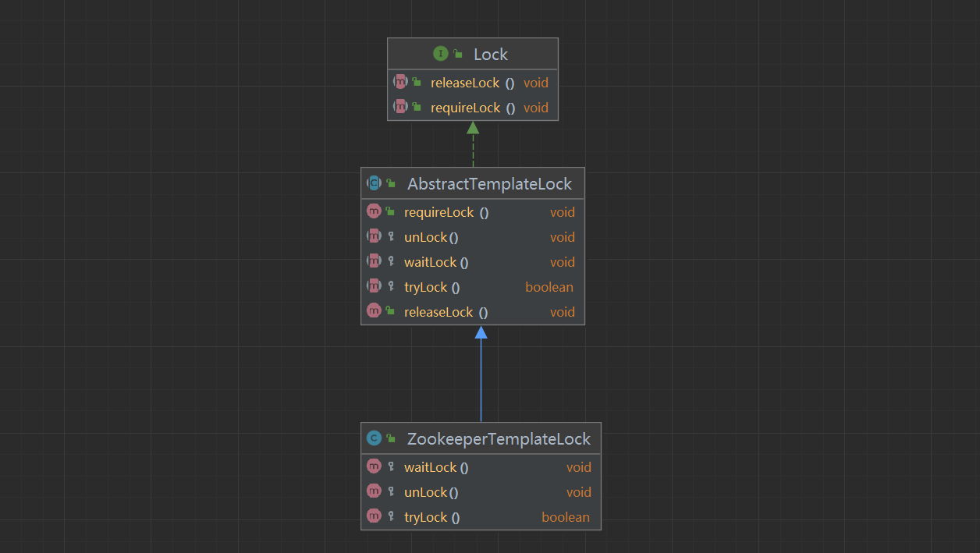The image size is (980, 553).
Task: Click the protected key icon beside AbstractTemplateLock's waitLock
Action: coord(391,261)
